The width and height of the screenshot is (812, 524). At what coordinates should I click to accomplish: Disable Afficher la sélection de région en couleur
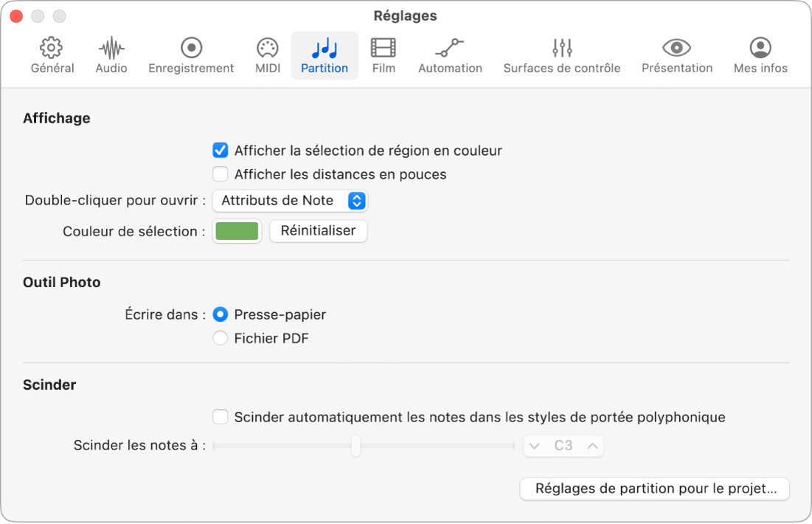[220, 151]
